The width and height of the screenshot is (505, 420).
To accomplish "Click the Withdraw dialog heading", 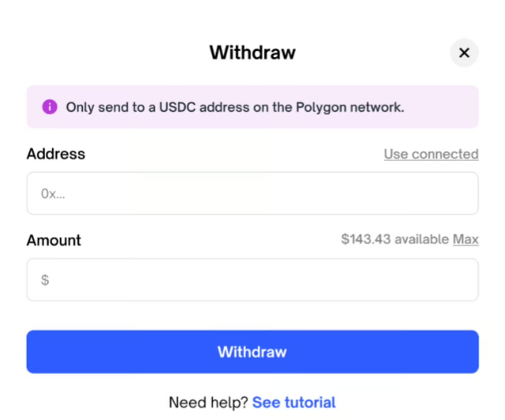I will tap(252, 52).
